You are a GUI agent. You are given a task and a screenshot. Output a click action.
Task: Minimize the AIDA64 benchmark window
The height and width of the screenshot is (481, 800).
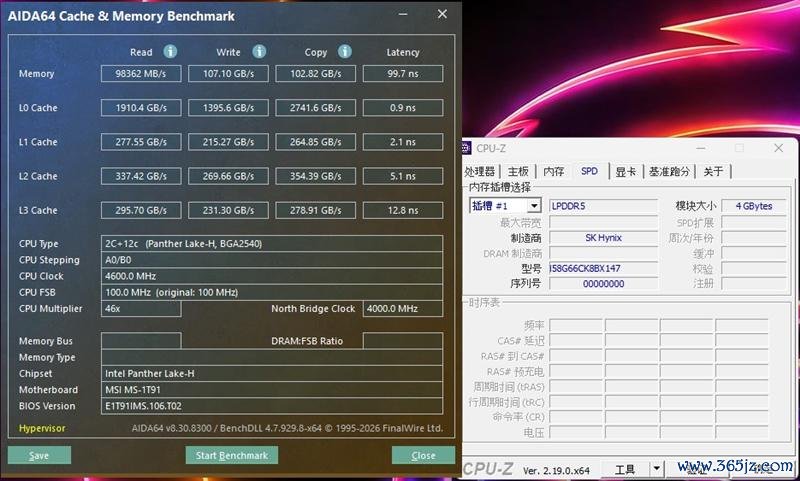click(403, 14)
